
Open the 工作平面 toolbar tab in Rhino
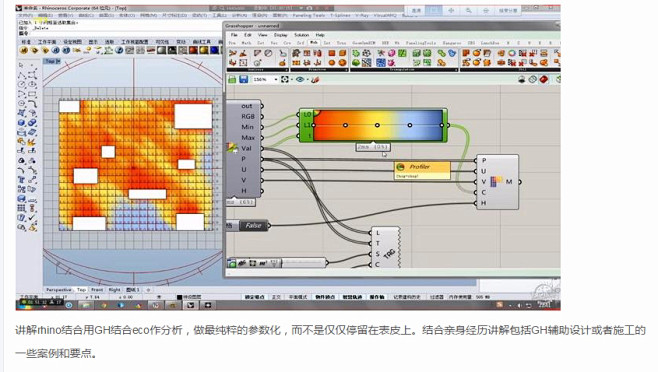tap(47, 42)
